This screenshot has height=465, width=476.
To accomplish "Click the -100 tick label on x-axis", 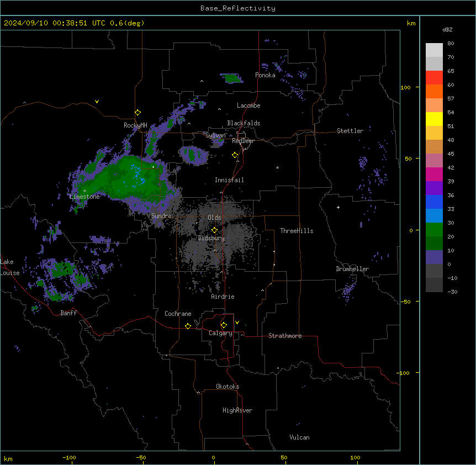I will click(69, 457).
